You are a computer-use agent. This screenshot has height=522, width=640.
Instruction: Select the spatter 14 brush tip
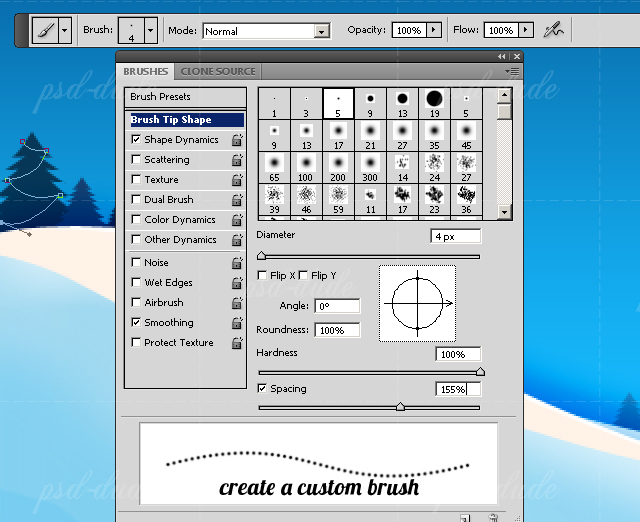click(x=402, y=167)
